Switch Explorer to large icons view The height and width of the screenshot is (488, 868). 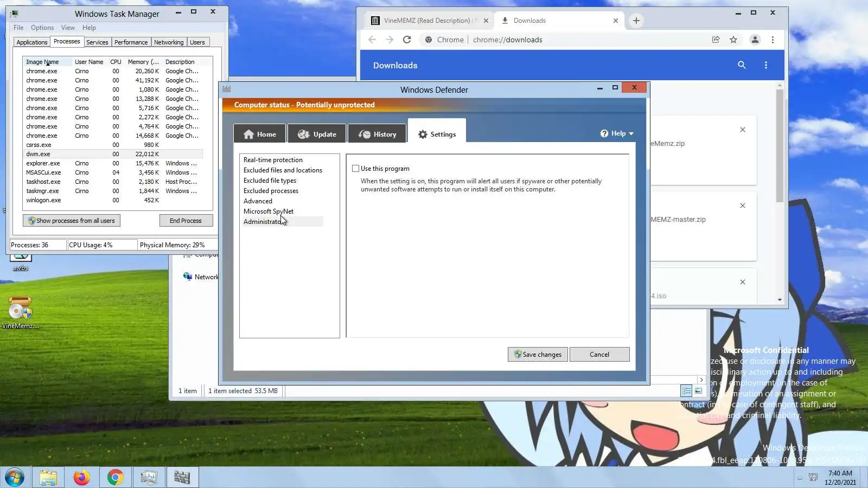(699, 391)
